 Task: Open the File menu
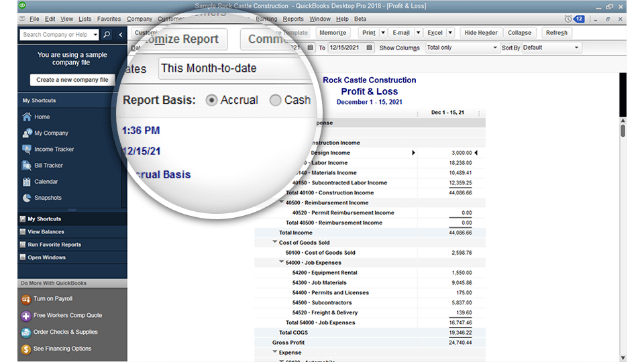[34, 19]
